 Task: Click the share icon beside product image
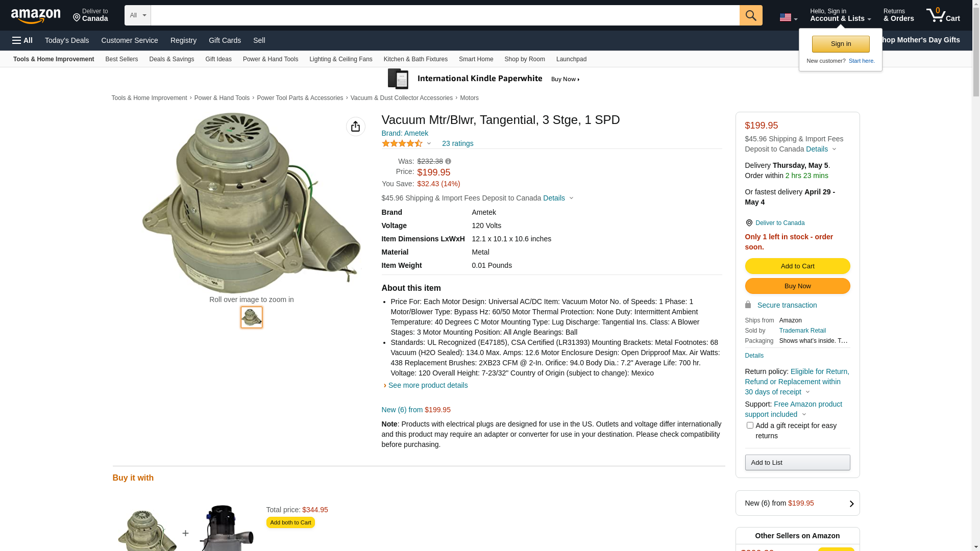coord(355,127)
